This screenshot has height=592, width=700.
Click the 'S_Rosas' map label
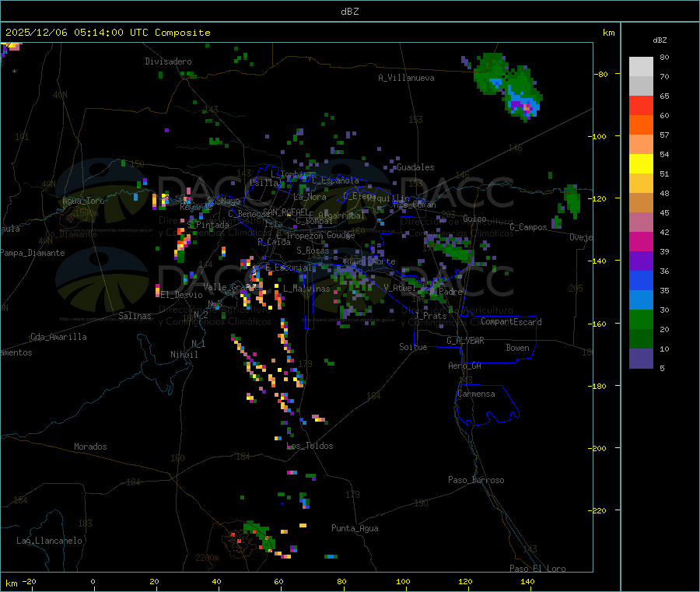[313, 250]
